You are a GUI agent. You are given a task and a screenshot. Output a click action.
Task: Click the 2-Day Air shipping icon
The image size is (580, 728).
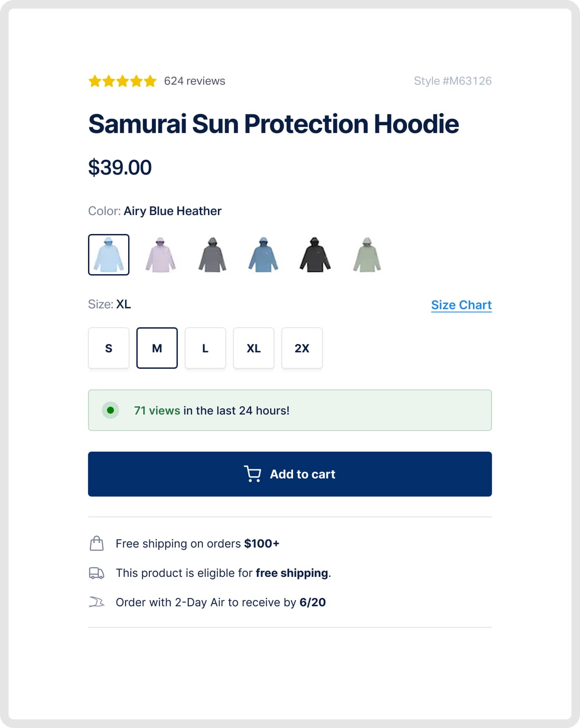pyautogui.click(x=97, y=602)
